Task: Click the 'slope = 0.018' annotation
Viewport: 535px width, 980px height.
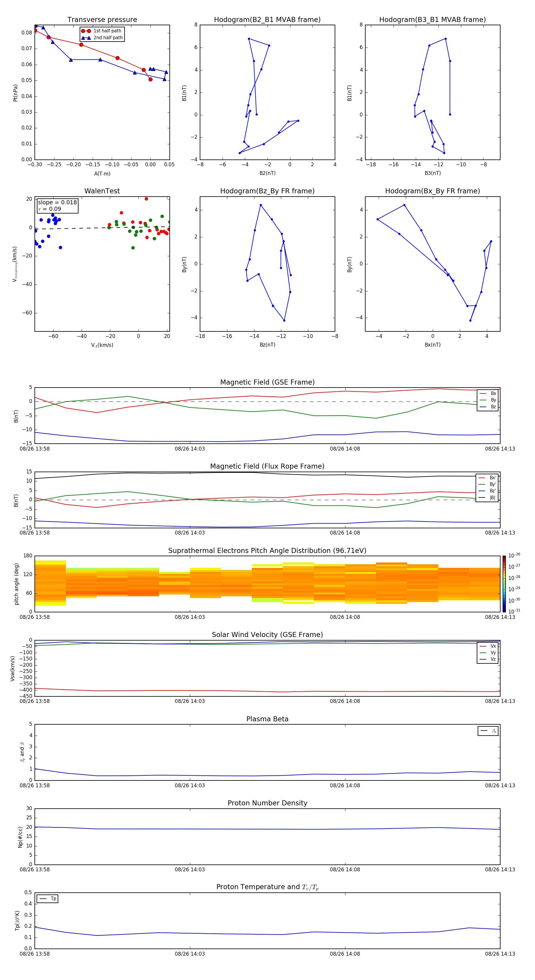Action: 57,203
